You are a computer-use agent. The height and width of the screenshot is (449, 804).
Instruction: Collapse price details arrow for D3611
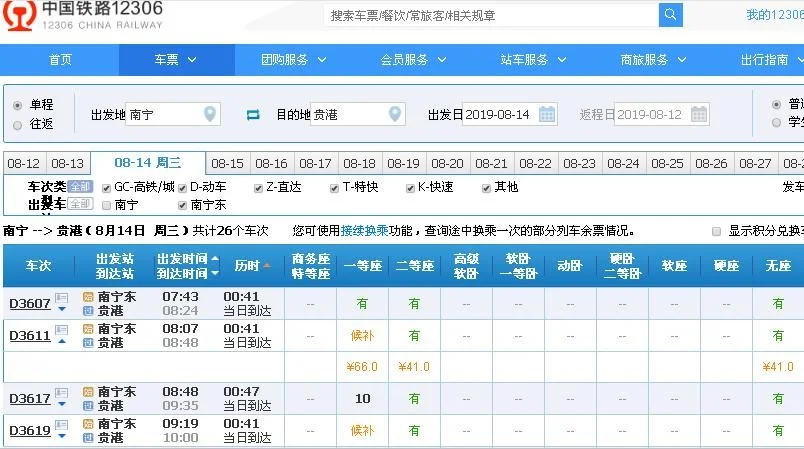pos(62,341)
